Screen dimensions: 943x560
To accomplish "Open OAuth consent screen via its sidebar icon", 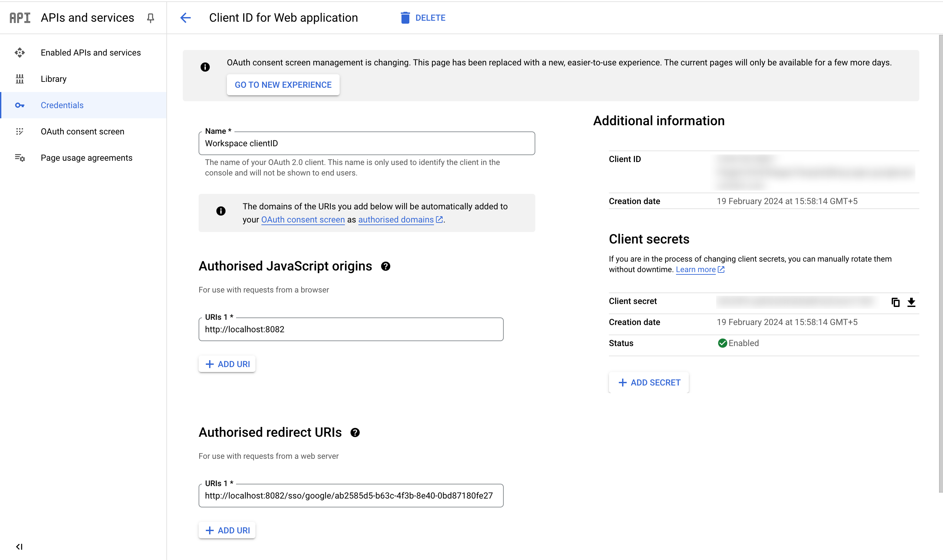I will pyautogui.click(x=20, y=131).
